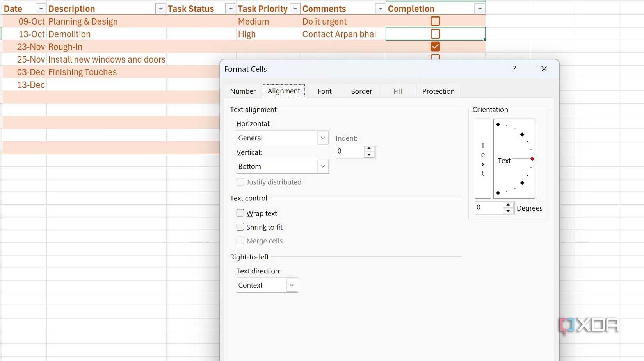
Task: Open the Text direction dropdown
Action: (x=291, y=285)
